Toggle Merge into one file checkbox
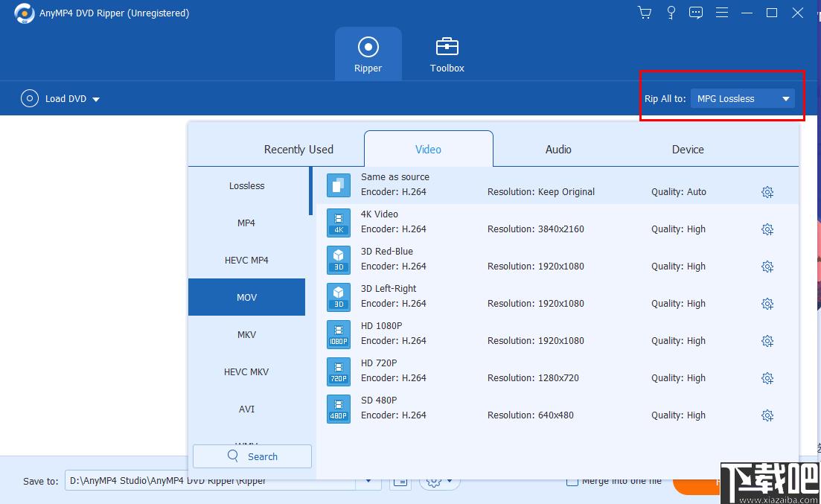Viewport: 821px width, 504px height. [572, 481]
